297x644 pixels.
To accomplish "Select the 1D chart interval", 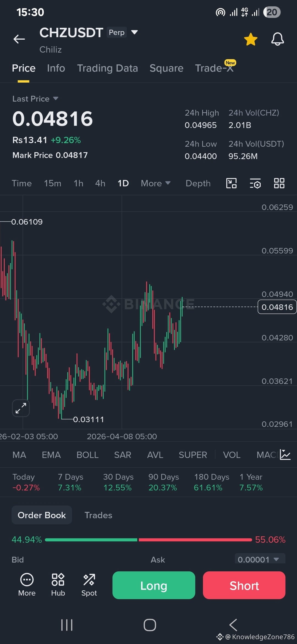I will click(x=123, y=183).
